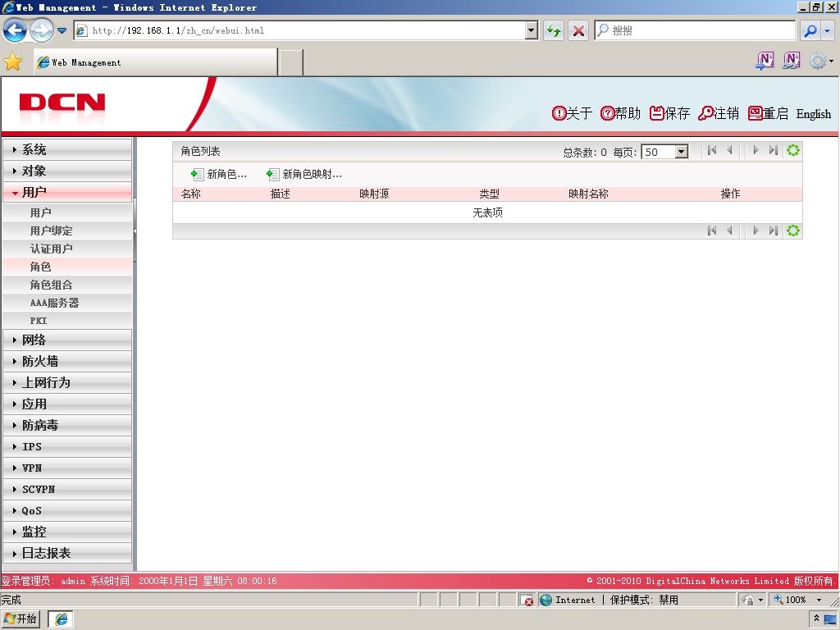Click 重启 to reboot the device

768,113
